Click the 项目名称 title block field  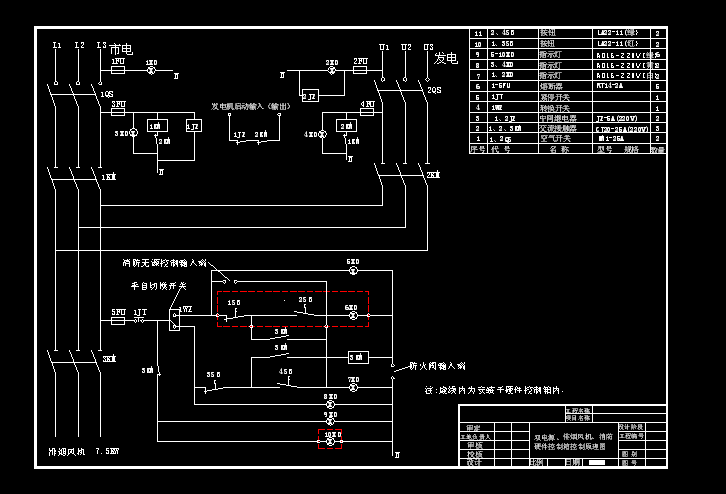pos(578,418)
